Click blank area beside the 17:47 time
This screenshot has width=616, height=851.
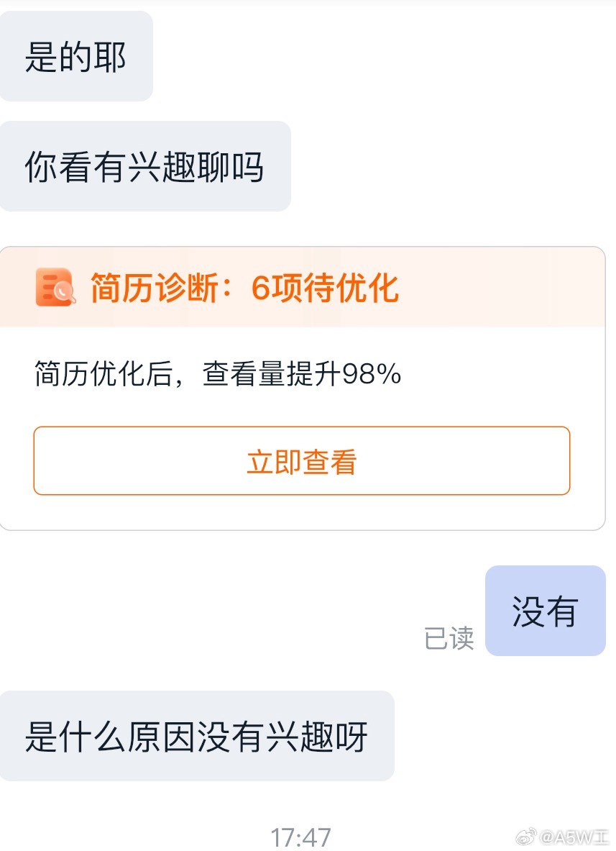144,837
